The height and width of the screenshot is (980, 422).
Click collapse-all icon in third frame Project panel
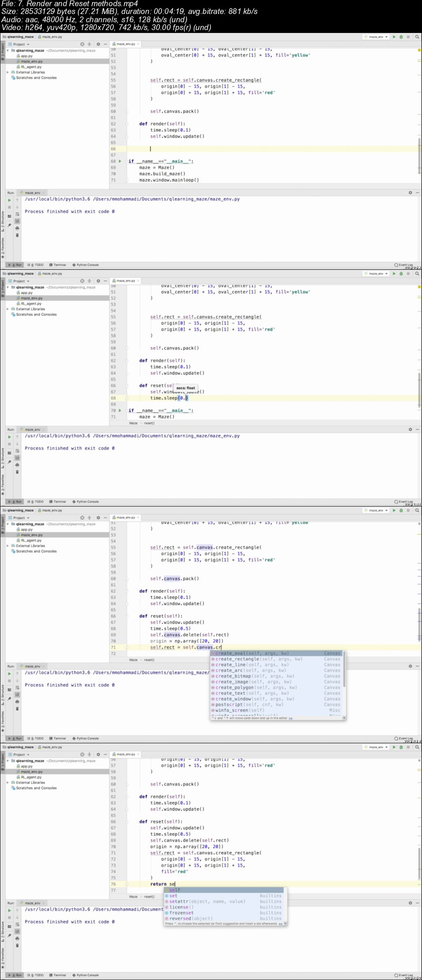pyautogui.click(x=89, y=518)
